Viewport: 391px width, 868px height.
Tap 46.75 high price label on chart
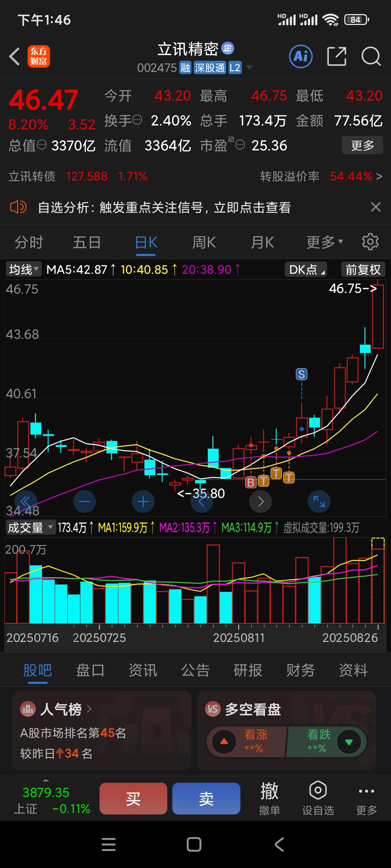353,289
